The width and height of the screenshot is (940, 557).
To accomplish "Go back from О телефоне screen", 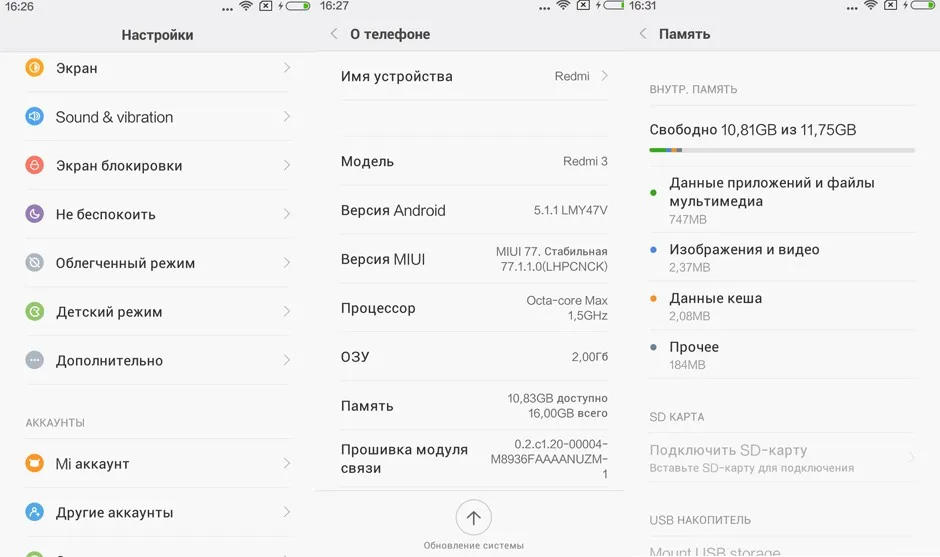I will 334,34.
